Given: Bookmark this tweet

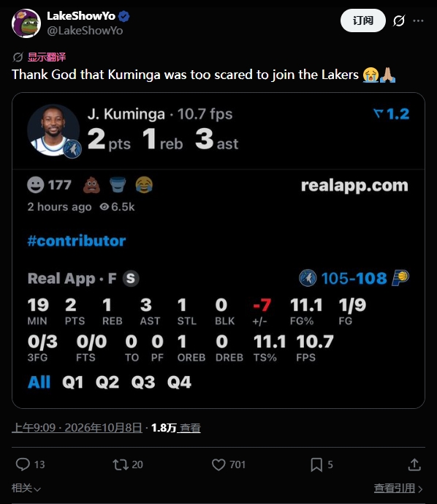Looking at the screenshot, I should 316,464.
